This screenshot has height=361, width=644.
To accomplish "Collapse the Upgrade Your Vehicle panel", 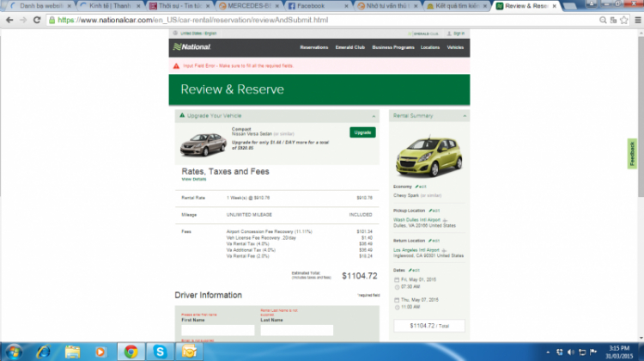I will pos(374,116).
